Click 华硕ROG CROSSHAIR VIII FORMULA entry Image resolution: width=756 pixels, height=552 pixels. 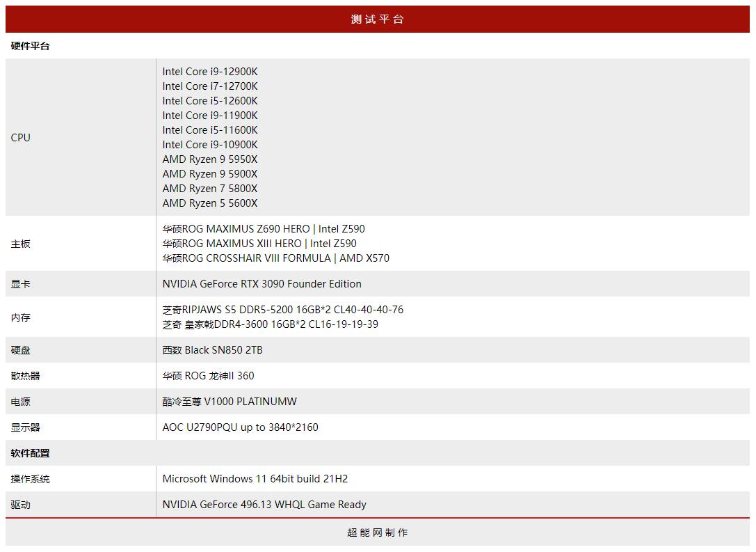[x=276, y=258]
